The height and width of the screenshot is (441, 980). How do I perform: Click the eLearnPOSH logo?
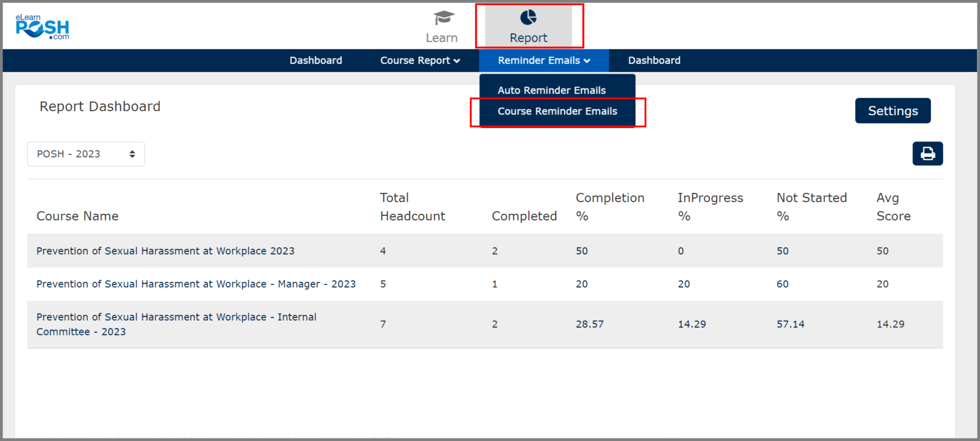(x=43, y=27)
